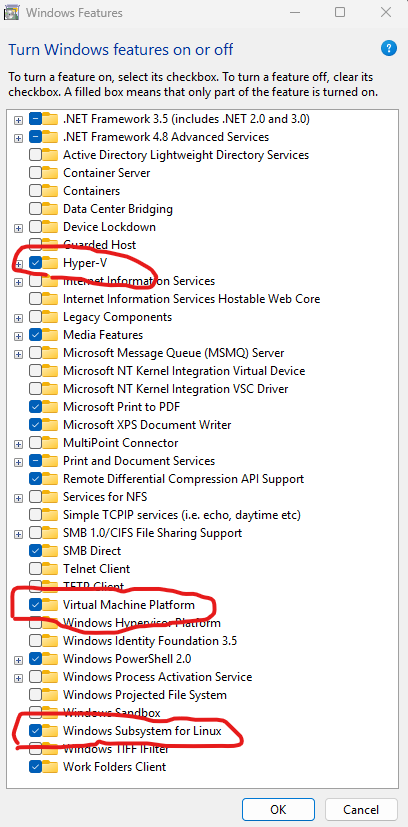The width and height of the screenshot is (408, 827).
Task: Uncheck Remote Differential Compression API Support
Action: [35, 478]
